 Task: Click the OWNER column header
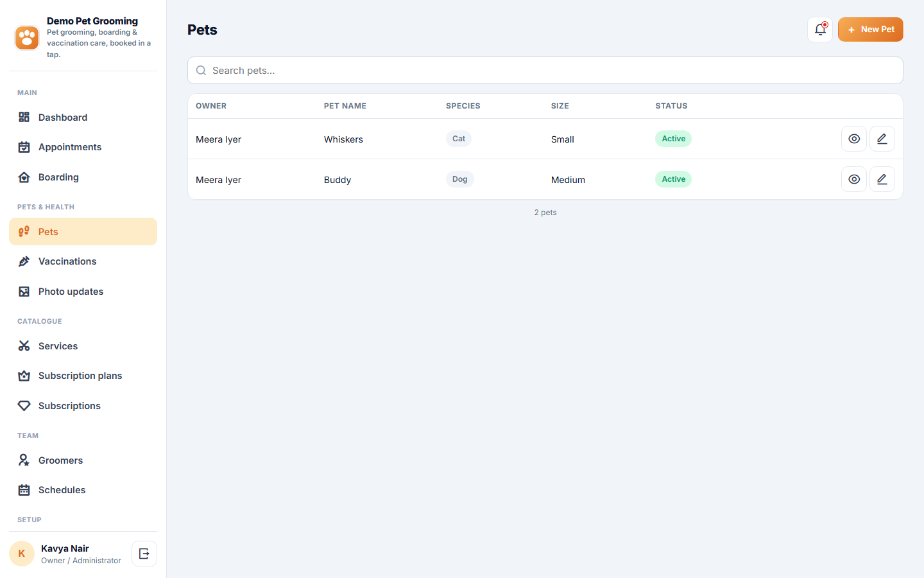point(211,106)
